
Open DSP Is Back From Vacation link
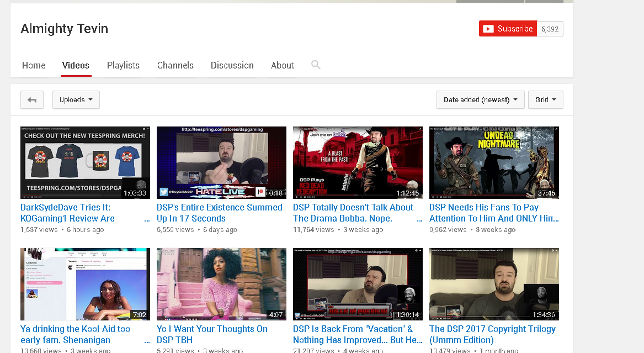pos(358,335)
